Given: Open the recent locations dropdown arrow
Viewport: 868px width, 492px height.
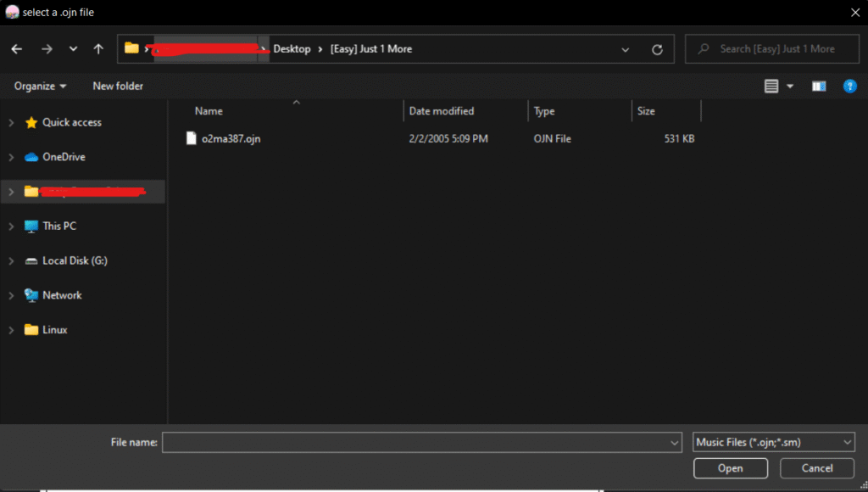Looking at the screenshot, I should click(x=73, y=49).
